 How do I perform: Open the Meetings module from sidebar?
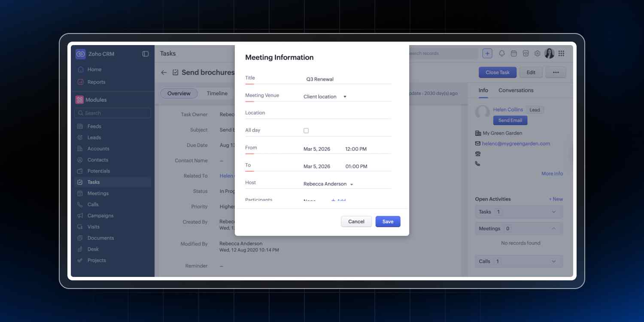[x=98, y=193]
